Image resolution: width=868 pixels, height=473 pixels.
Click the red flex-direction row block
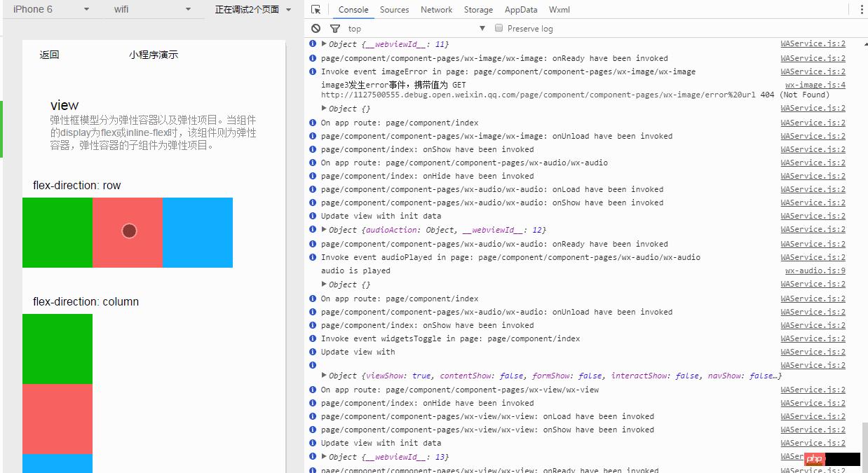(x=128, y=231)
